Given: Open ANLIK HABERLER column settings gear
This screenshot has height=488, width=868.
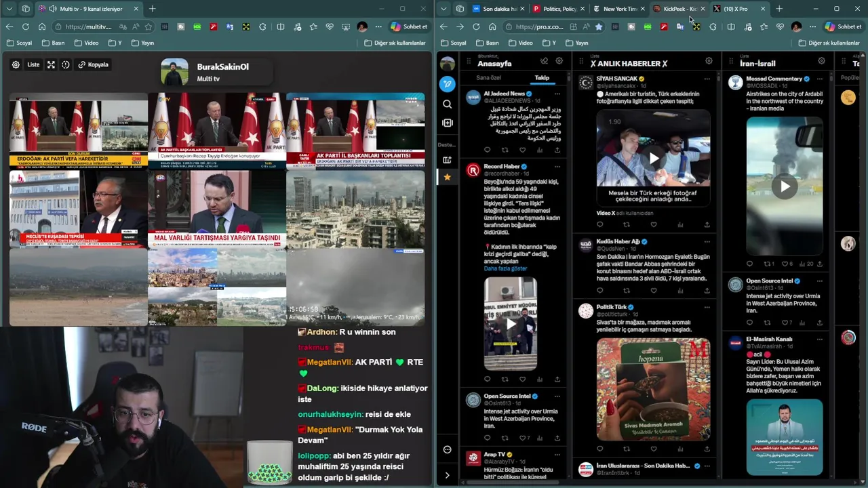Looking at the screenshot, I should coord(709,61).
